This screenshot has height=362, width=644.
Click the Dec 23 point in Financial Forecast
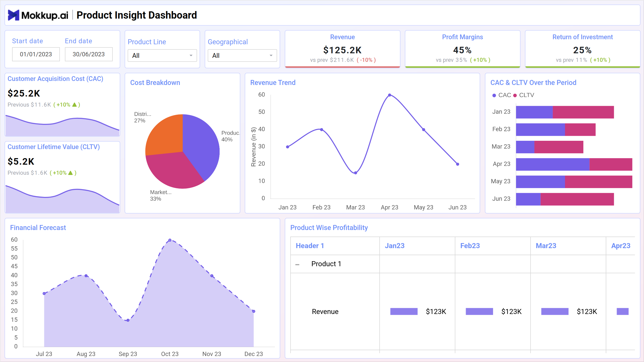coord(254,311)
